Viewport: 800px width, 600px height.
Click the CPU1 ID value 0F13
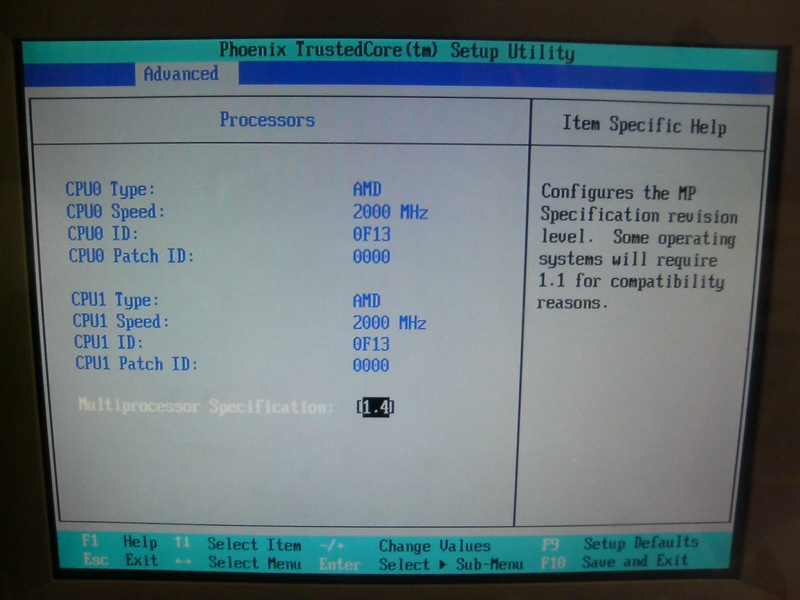371,344
